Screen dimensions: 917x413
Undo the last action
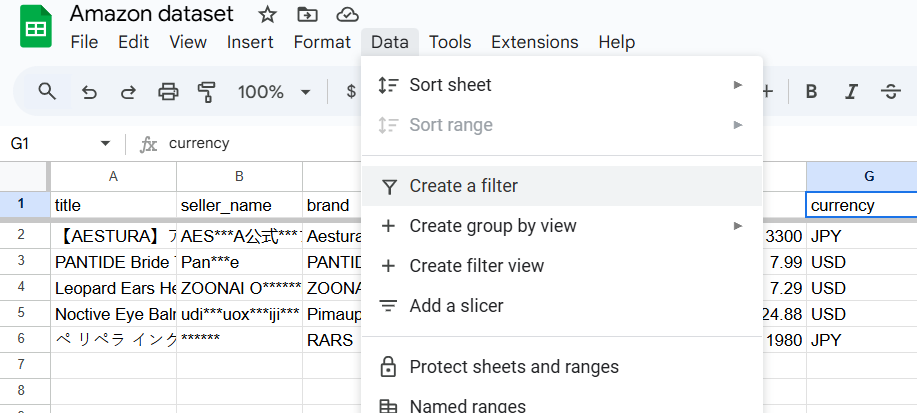89,92
